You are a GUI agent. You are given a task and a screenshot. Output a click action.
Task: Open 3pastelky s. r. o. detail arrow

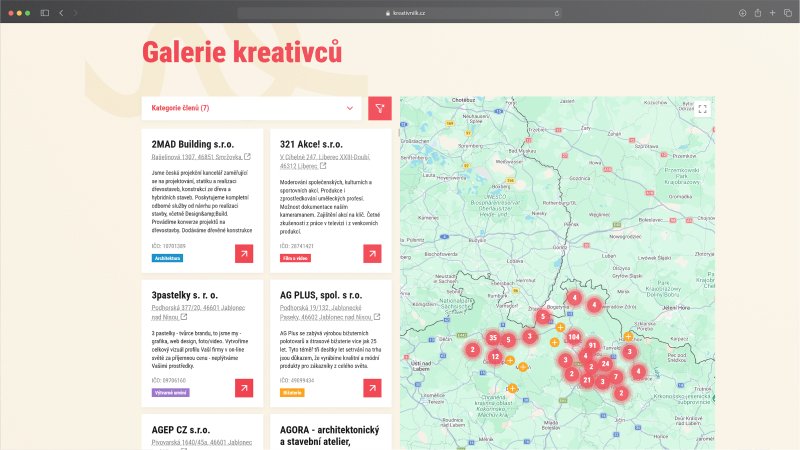coord(244,388)
